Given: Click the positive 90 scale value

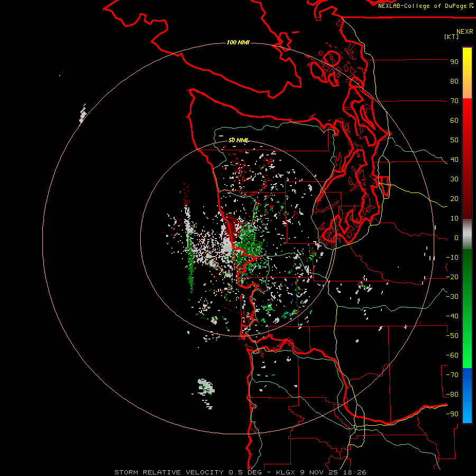Looking at the screenshot, I should 454,62.
